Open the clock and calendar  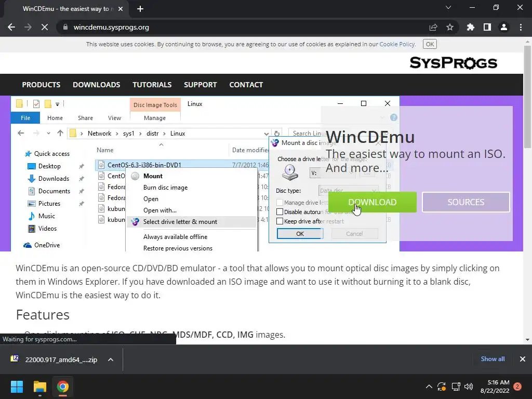coord(495,387)
